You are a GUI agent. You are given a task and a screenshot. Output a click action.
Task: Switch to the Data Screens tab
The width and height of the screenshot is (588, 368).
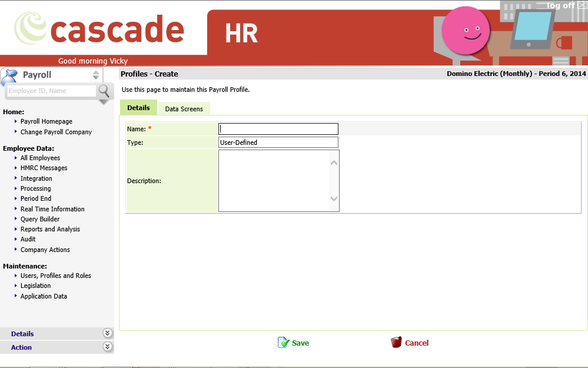pyautogui.click(x=184, y=109)
